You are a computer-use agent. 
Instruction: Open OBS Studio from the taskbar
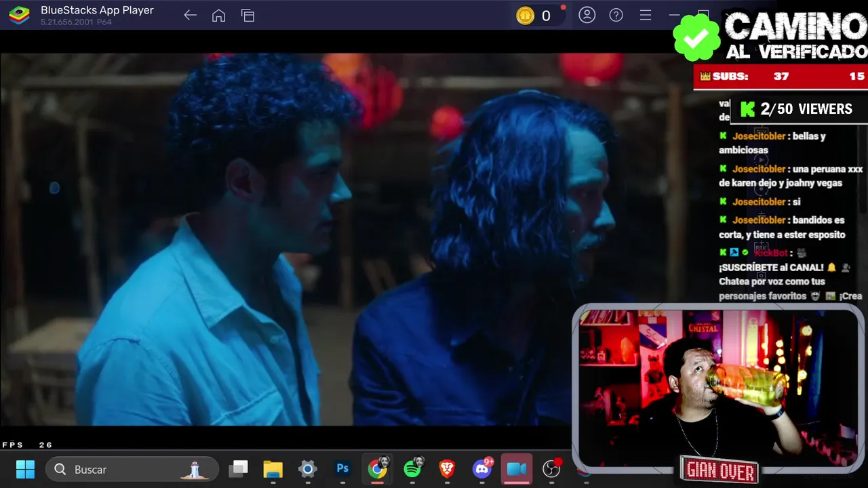point(552,468)
